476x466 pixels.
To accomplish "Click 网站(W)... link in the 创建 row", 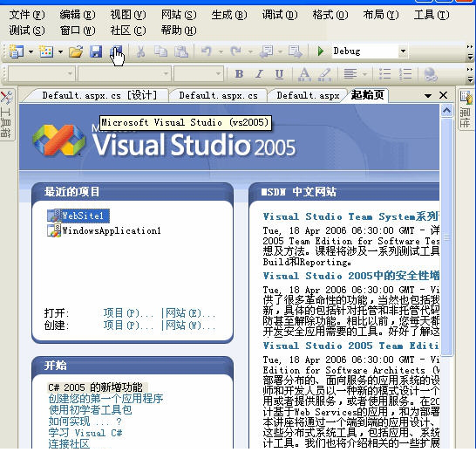I will coord(191,326).
